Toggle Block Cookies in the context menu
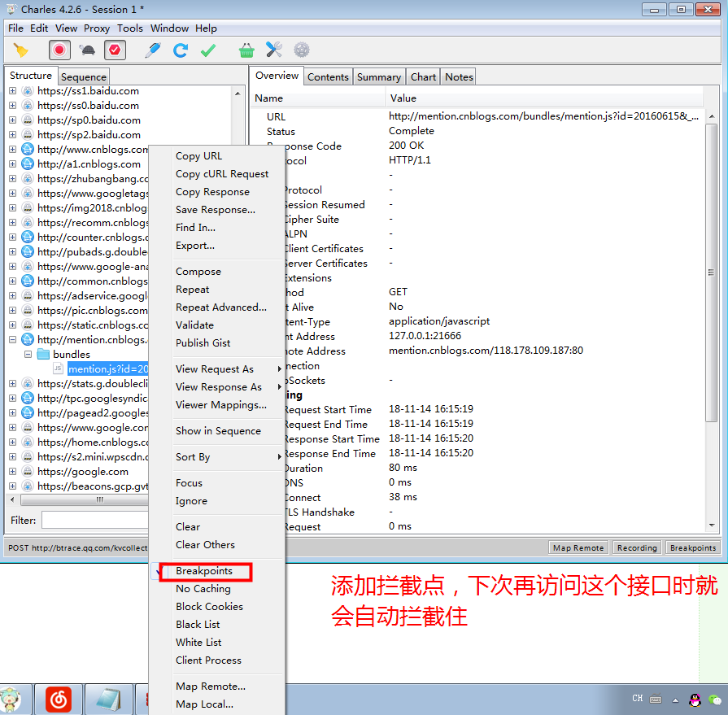Viewport: 728px width, 715px height. point(209,606)
